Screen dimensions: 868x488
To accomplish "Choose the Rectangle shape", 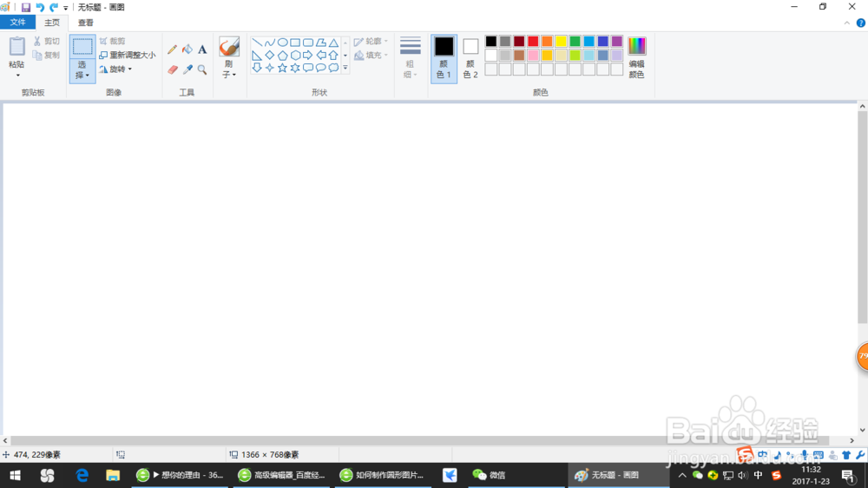I will 295,43.
